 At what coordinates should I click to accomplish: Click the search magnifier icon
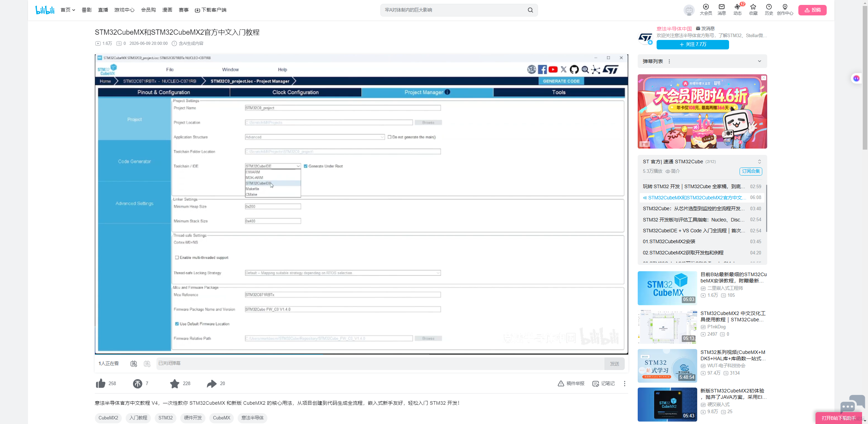[530, 10]
